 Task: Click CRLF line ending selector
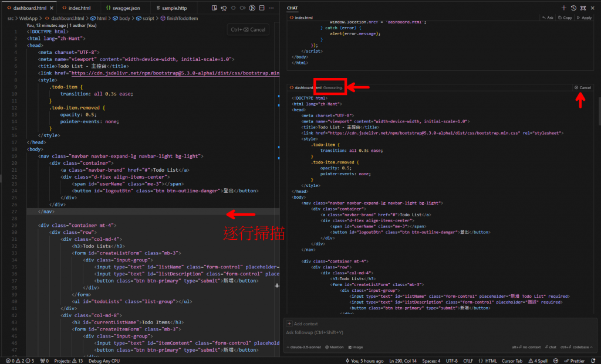coord(468,361)
